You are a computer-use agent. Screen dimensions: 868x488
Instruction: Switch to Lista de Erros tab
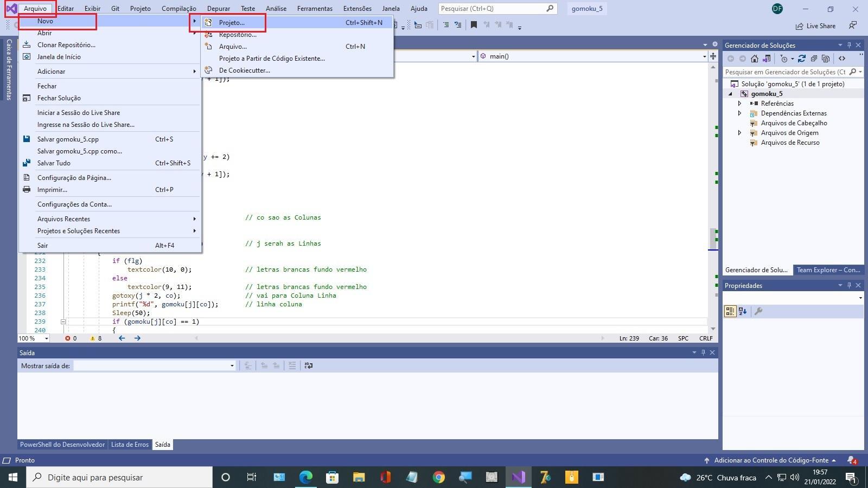coord(130,445)
